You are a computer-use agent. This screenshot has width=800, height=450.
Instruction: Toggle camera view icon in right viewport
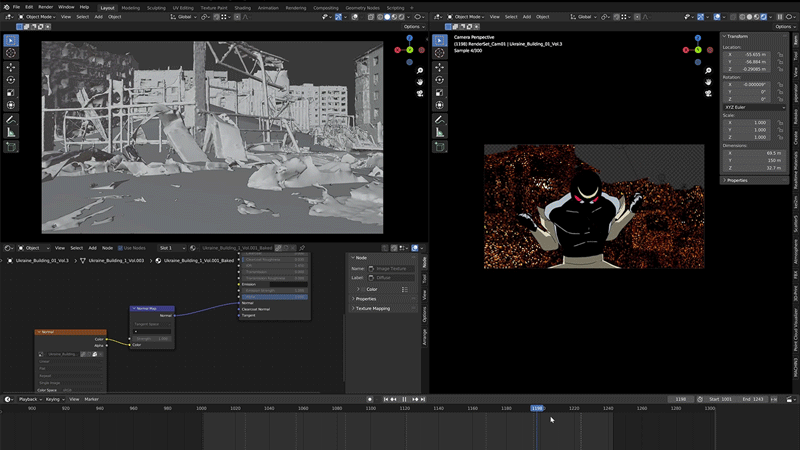click(x=708, y=93)
